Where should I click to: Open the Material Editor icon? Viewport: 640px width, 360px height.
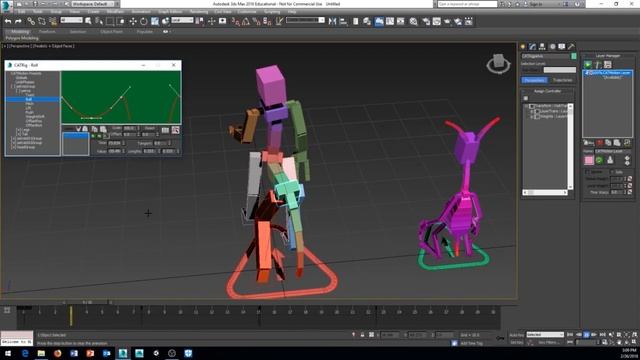pyautogui.click(x=413, y=21)
